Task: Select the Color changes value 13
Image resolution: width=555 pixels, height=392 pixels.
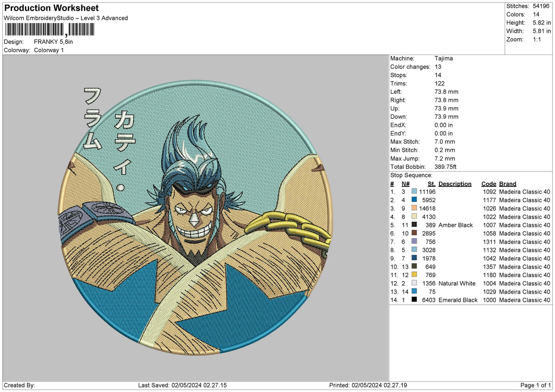Action: coord(438,67)
